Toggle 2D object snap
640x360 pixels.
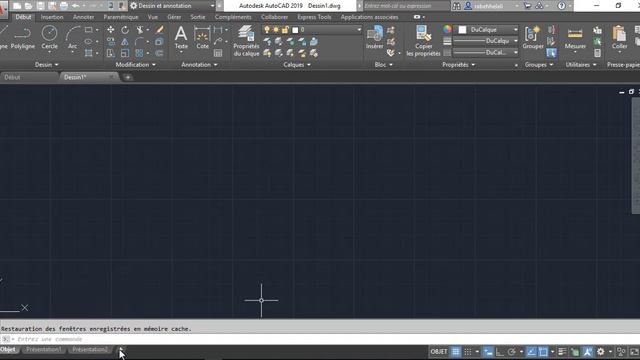click(543, 351)
